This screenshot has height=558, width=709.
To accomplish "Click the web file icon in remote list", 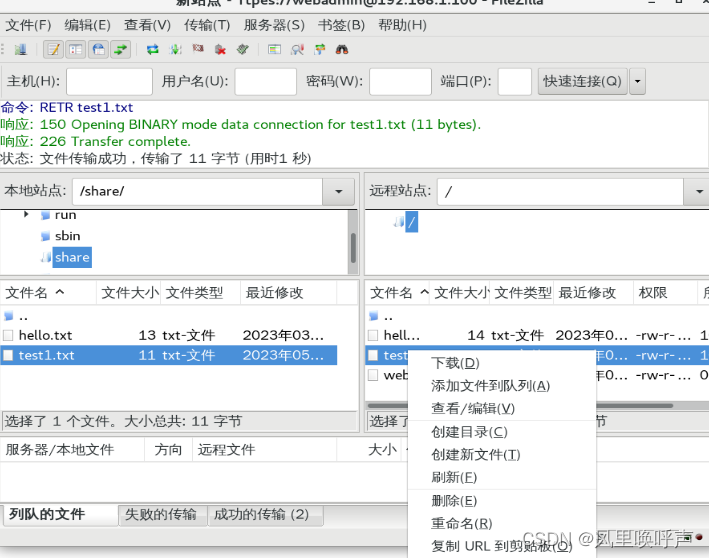I will point(373,375).
